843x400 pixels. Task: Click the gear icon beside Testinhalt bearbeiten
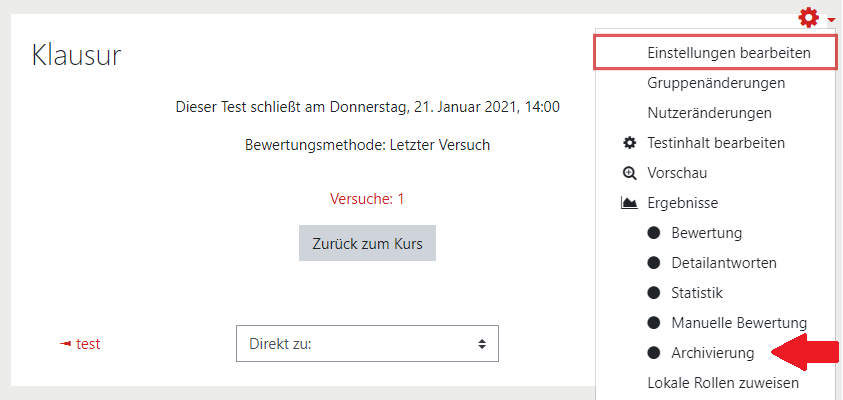click(629, 143)
